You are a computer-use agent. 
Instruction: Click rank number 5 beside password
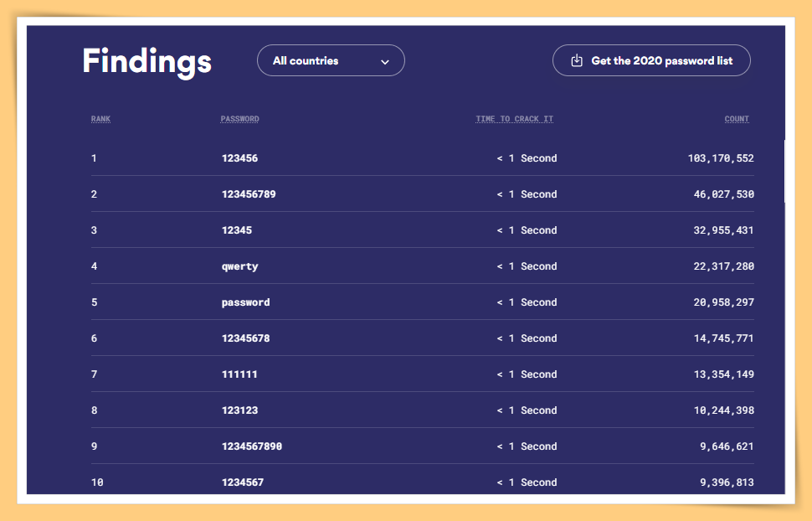pyautogui.click(x=95, y=302)
